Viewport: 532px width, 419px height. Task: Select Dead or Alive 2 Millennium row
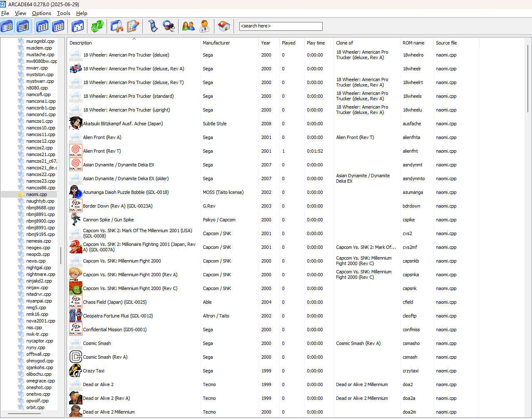point(273,412)
